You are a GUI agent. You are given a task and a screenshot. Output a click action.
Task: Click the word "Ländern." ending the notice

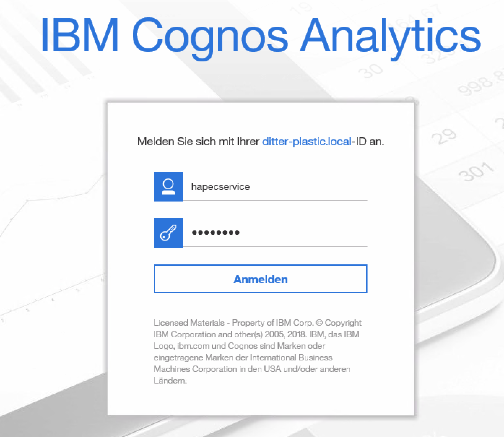[x=170, y=380]
